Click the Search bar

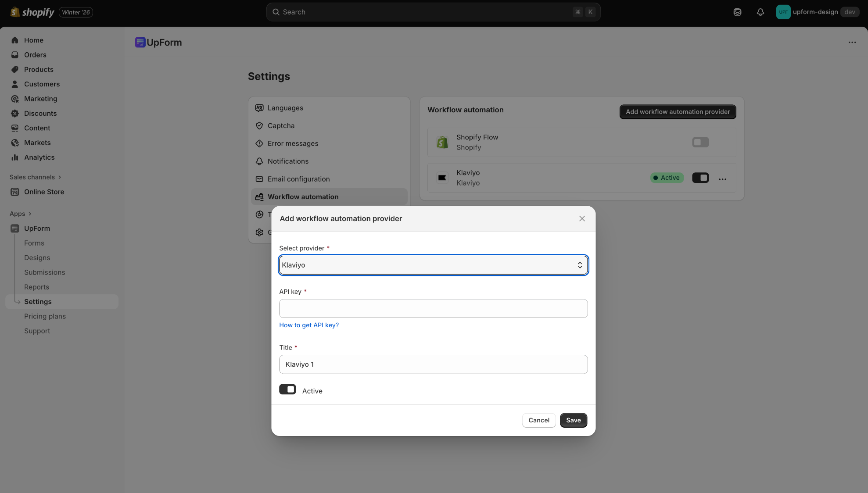click(x=433, y=12)
